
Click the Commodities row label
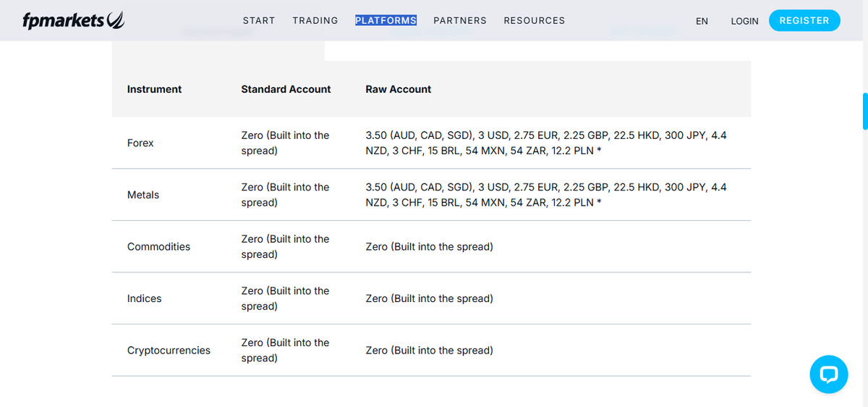[x=158, y=246]
